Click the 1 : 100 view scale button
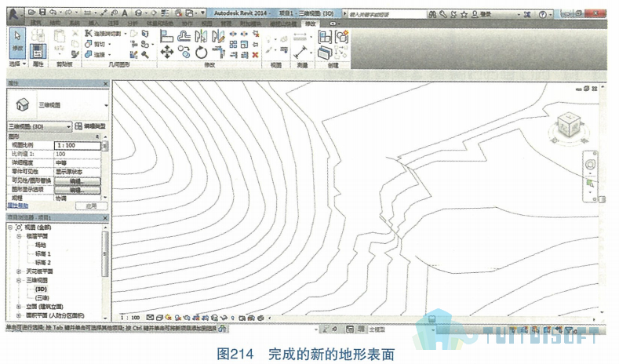The image size is (619, 364). pos(130,318)
